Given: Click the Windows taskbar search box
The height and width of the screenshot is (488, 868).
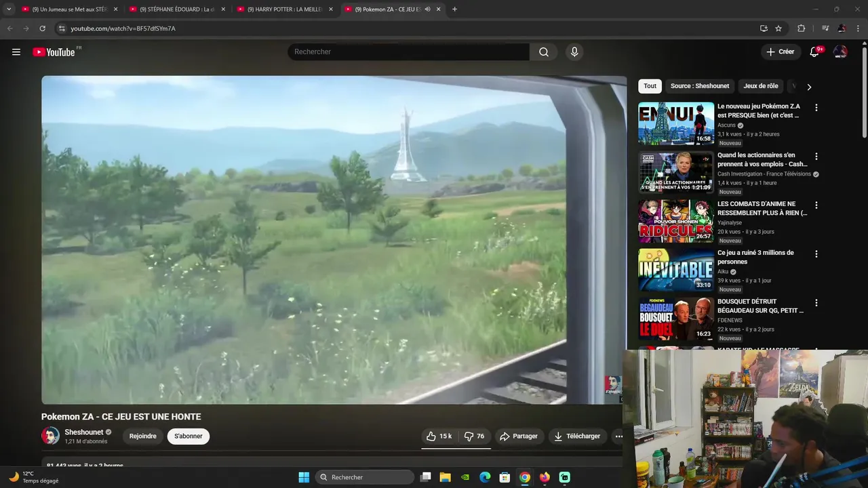Looking at the screenshot, I should pyautogui.click(x=365, y=477).
